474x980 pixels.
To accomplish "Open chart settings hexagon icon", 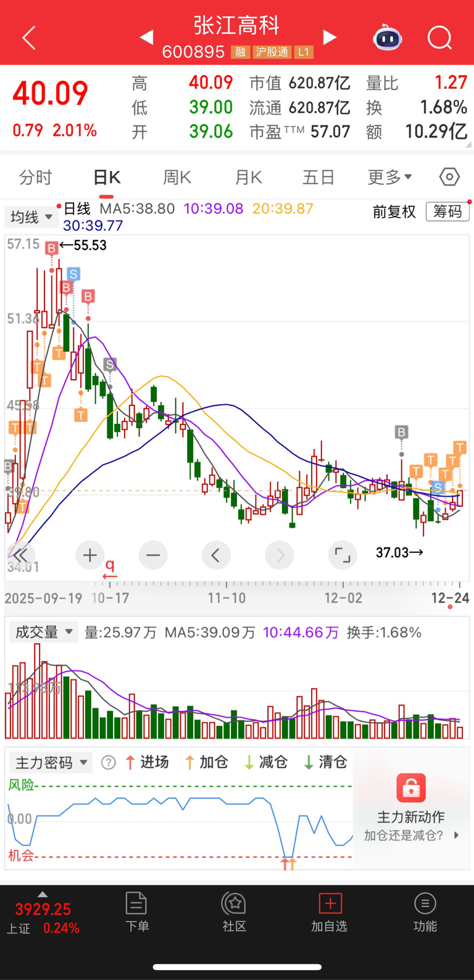I will pos(449,177).
